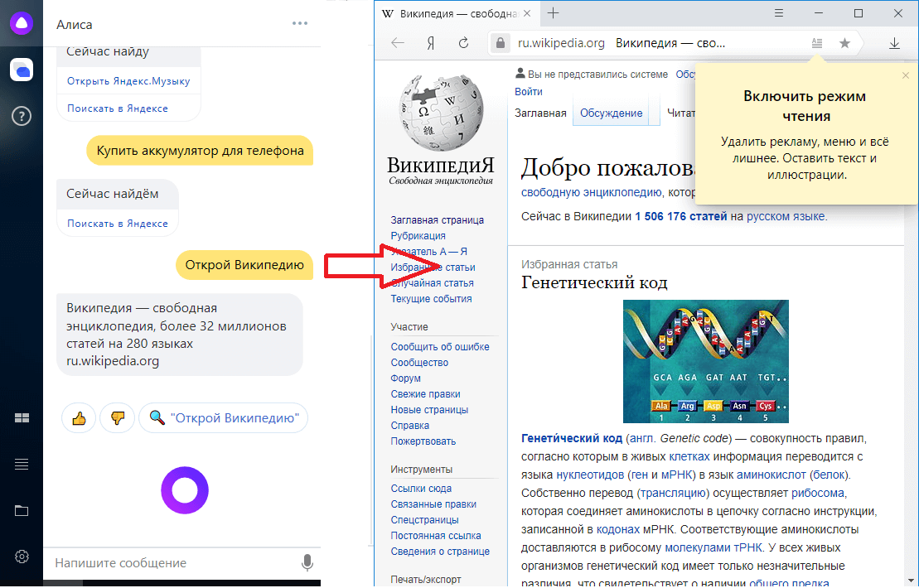Viewport: 919px width, 588px height.
Task: Open the bold Генетический код article link
Action: [572, 438]
